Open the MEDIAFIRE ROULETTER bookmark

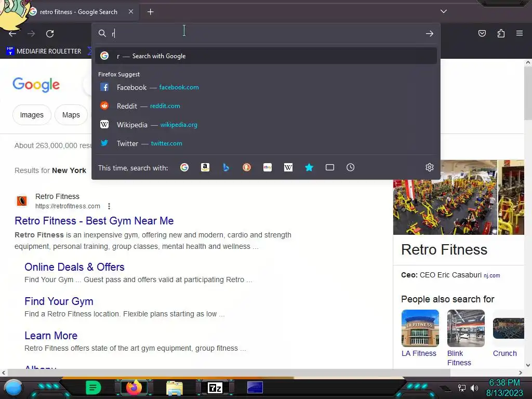(44, 51)
